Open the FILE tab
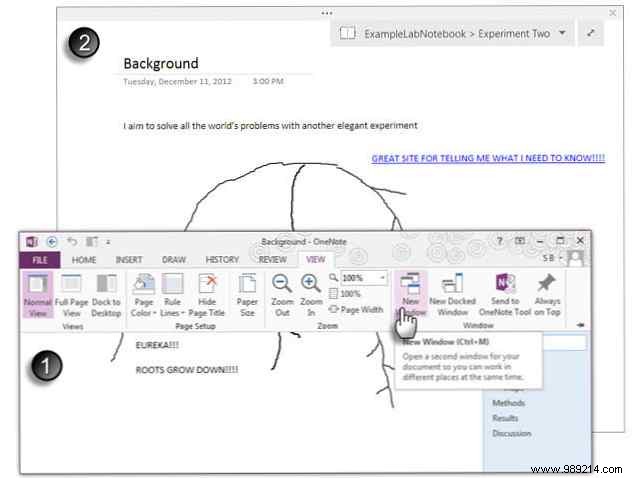Screen dimensions: 637x478 pos(40,260)
